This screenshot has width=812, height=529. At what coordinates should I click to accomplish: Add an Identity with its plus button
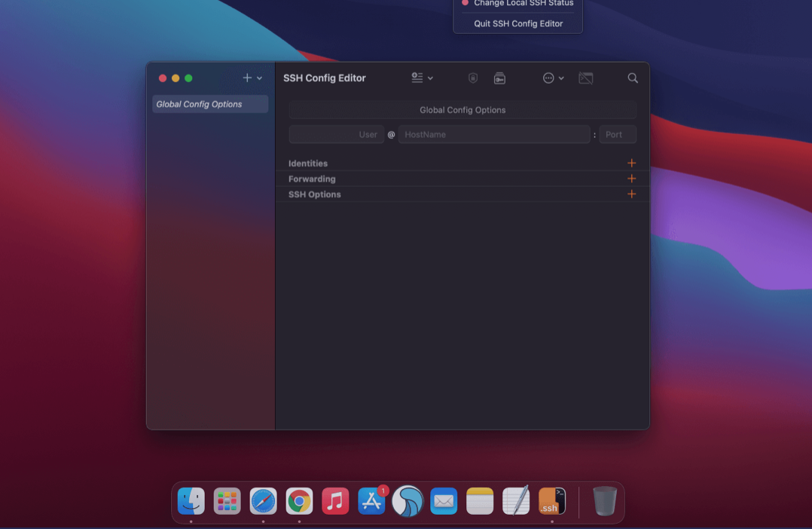click(x=631, y=163)
